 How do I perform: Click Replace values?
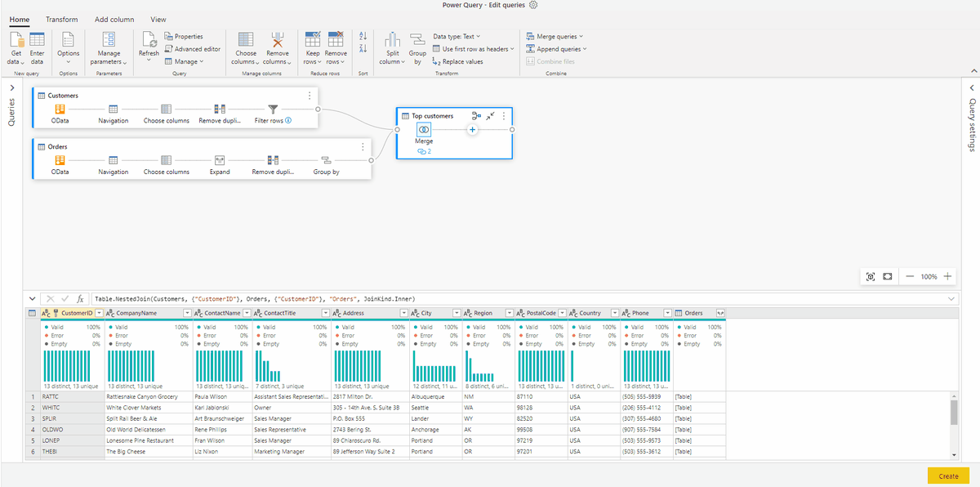click(x=457, y=61)
